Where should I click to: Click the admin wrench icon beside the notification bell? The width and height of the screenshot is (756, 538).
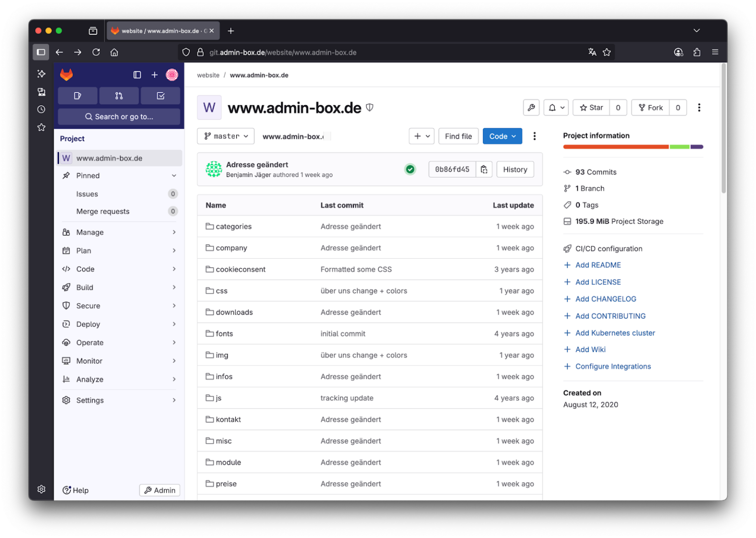point(532,108)
